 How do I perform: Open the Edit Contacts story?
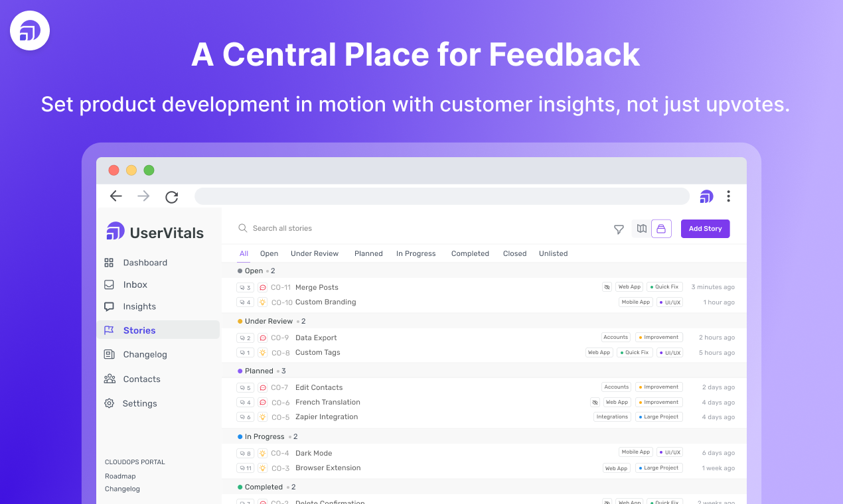319,387
